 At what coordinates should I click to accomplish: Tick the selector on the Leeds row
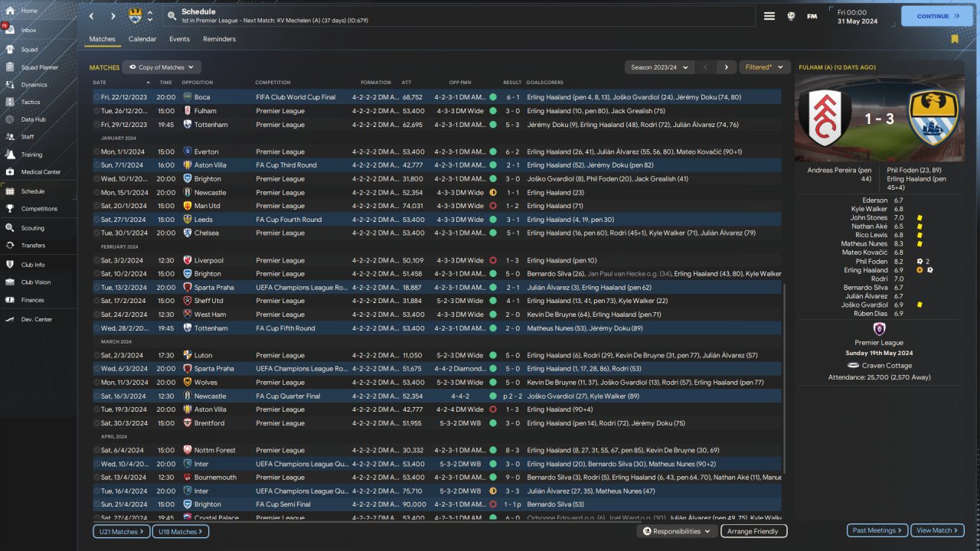[96, 220]
